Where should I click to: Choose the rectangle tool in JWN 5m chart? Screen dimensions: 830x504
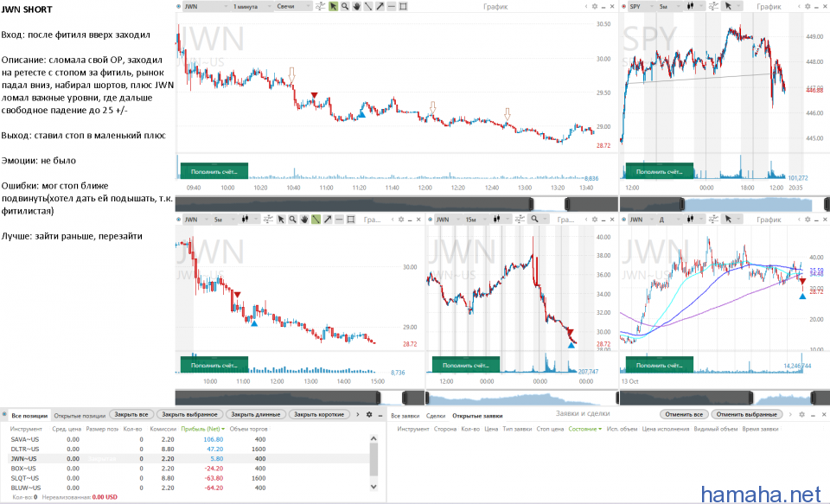pyautogui.click(x=351, y=220)
